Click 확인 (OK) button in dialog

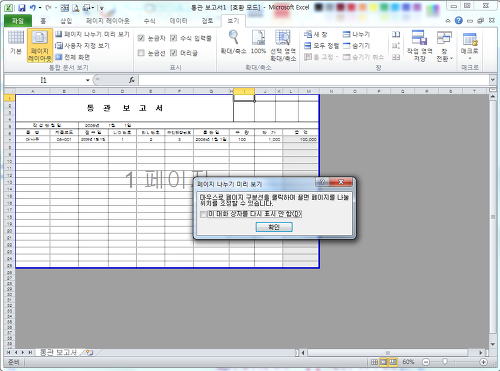pyautogui.click(x=274, y=227)
